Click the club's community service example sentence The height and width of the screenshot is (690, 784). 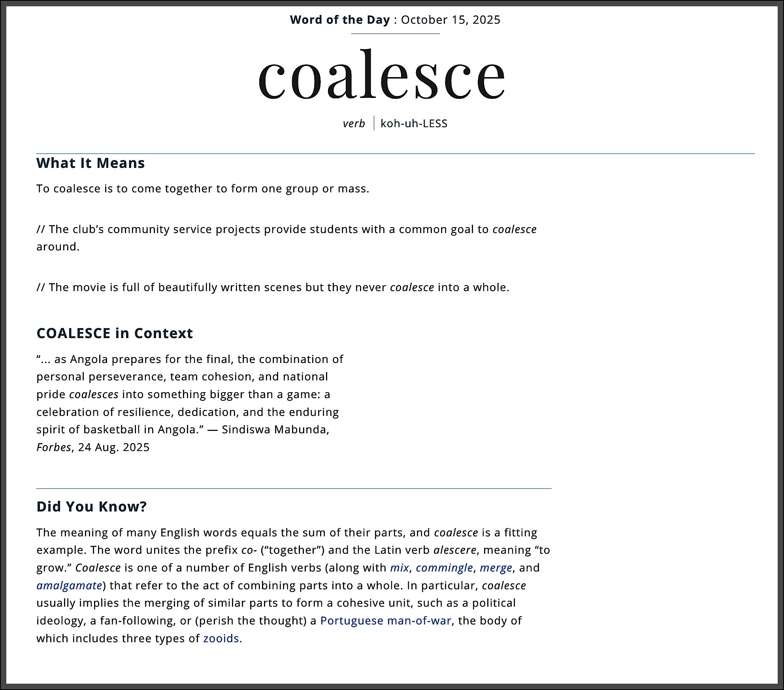286,238
